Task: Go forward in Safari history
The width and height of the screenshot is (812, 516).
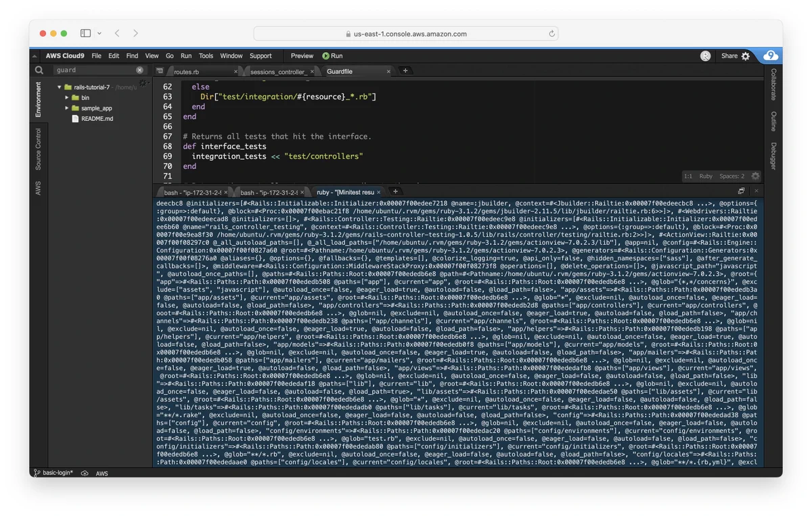Action: (135, 33)
